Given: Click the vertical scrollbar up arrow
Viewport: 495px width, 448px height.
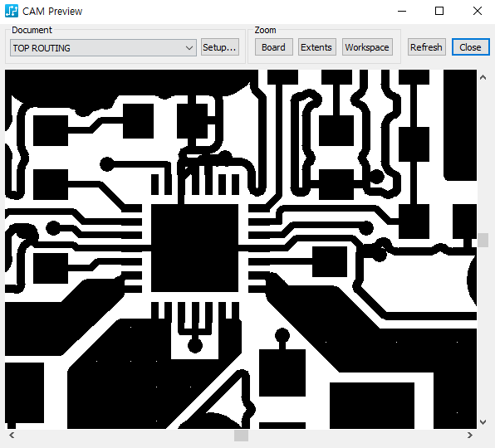Looking at the screenshot, I should pyautogui.click(x=483, y=77).
